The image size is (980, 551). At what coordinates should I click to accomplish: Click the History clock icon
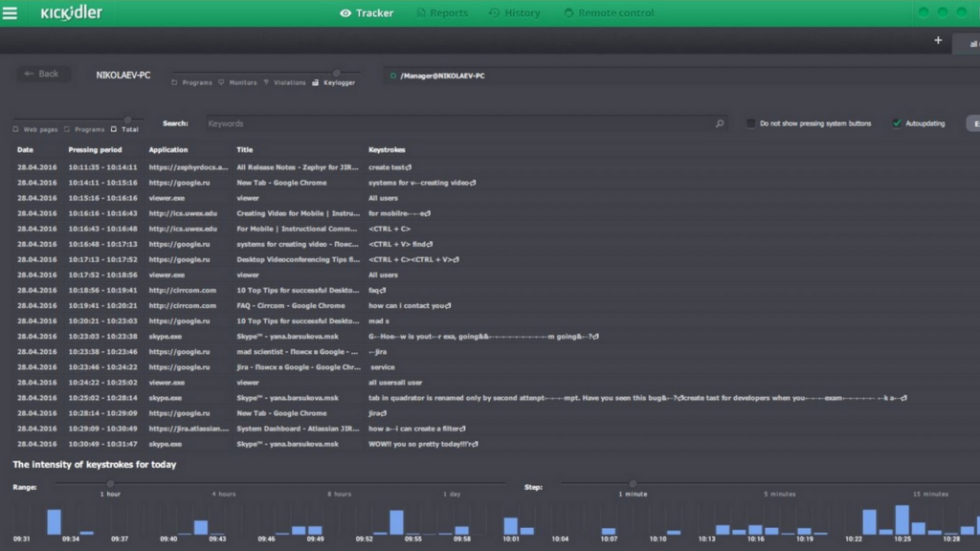[495, 13]
